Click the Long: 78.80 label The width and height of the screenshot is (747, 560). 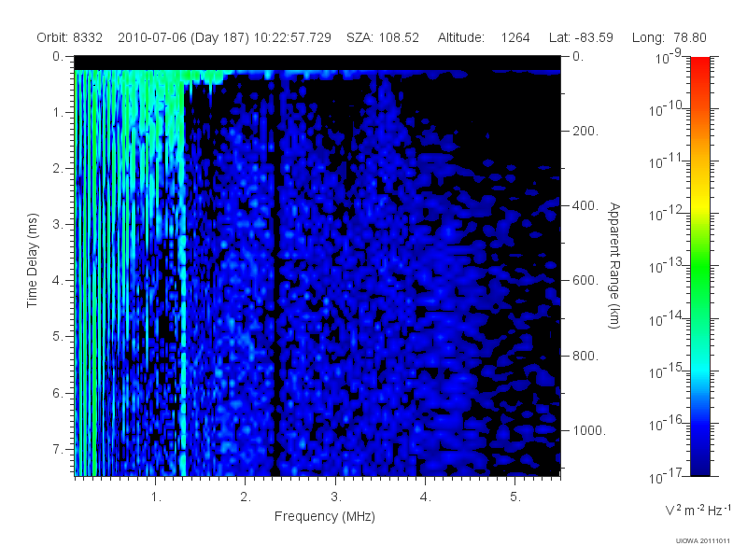point(669,37)
